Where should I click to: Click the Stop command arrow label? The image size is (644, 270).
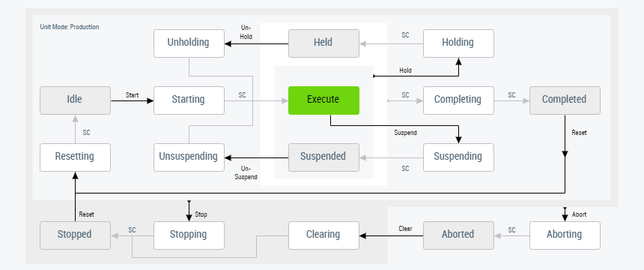pos(201,214)
